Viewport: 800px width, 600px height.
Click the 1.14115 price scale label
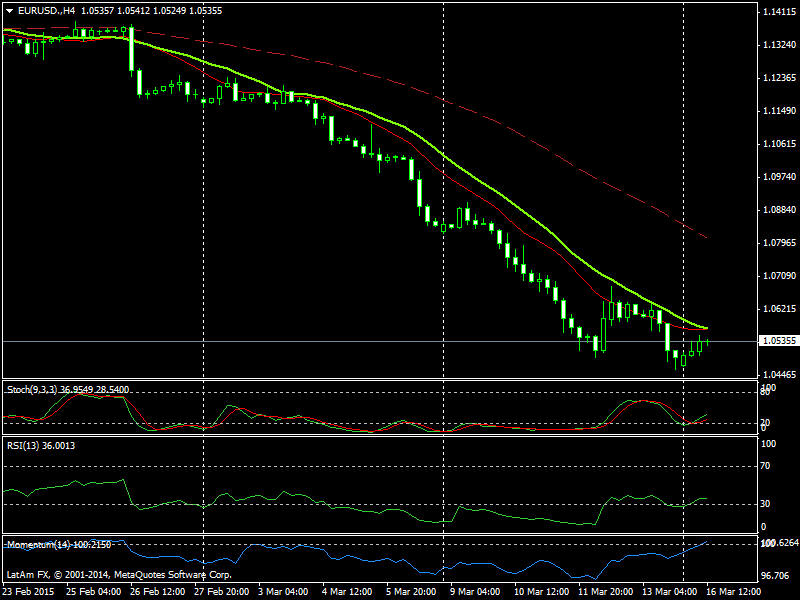click(777, 12)
